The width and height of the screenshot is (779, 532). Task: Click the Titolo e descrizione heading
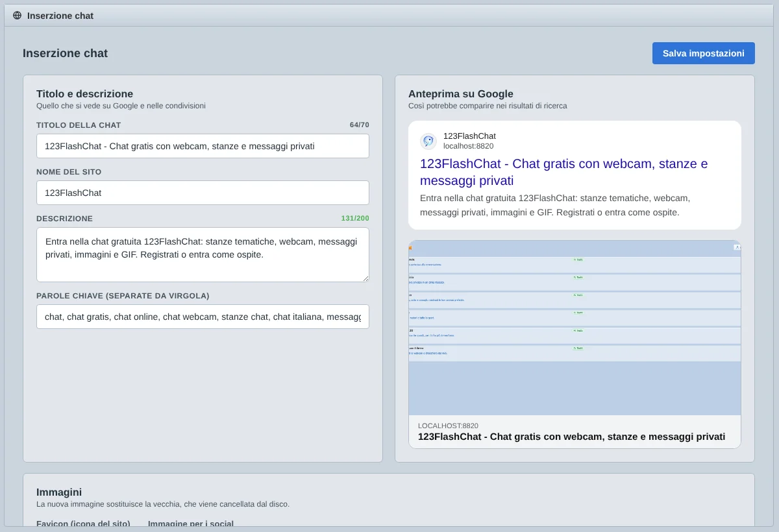point(84,93)
